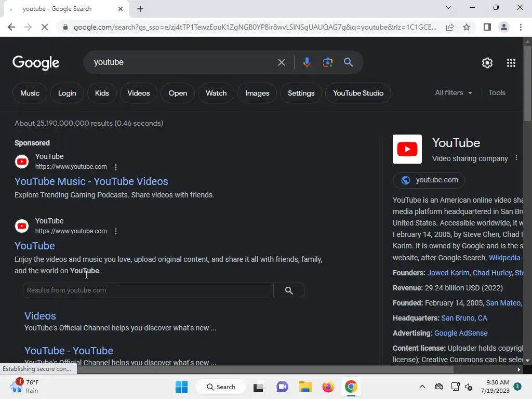
Task: Toggle Chrome side panel icon
Action: [487, 27]
